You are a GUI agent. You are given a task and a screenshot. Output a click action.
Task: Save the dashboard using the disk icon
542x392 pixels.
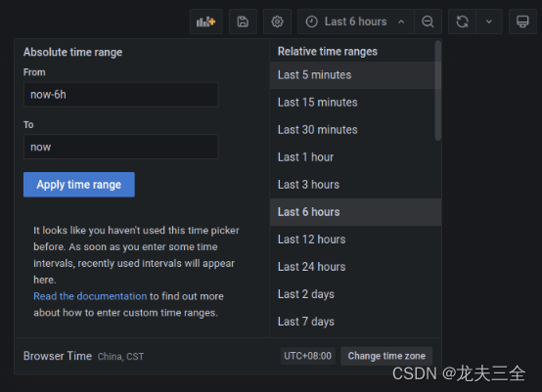click(243, 22)
